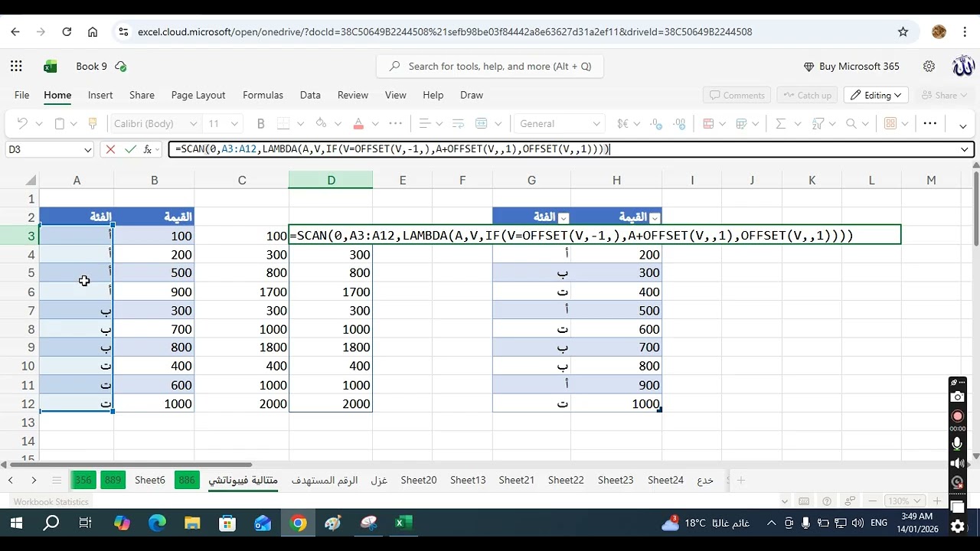Image resolution: width=980 pixels, height=551 pixels.
Task: Add a new sheet with the plus icon
Action: pos(740,480)
